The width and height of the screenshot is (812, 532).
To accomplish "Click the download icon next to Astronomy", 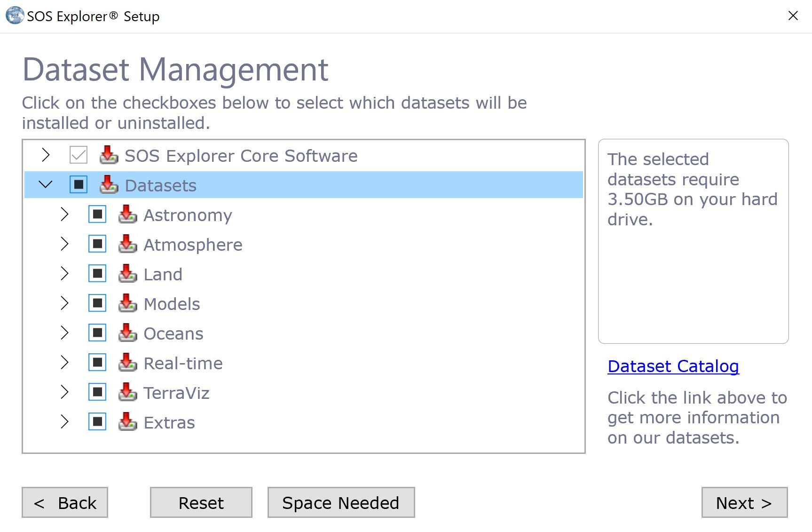I will [x=127, y=214].
